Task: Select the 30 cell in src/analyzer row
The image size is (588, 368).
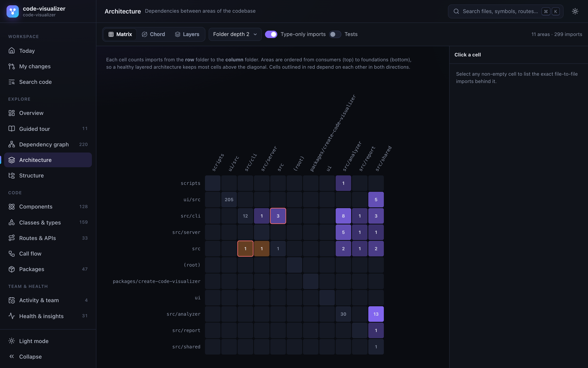Action: [x=343, y=314]
